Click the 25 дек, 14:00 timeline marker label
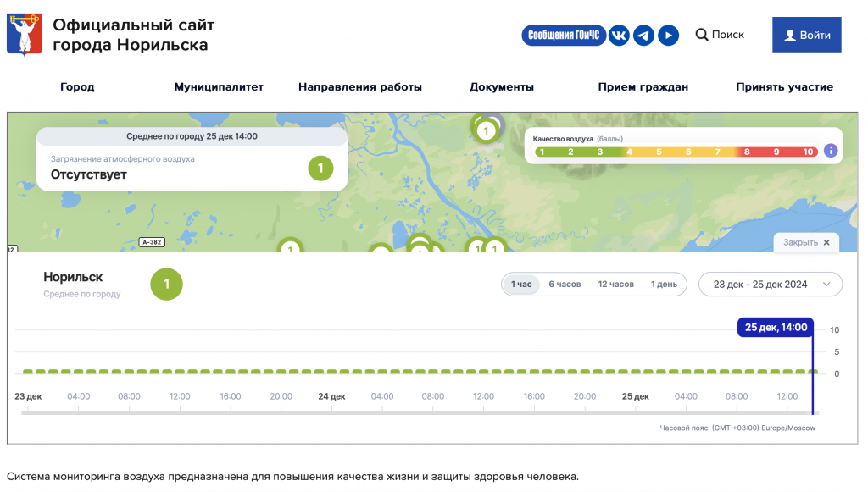Image resolution: width=868 pixels, height=492 pixels. tap(776, 327)
